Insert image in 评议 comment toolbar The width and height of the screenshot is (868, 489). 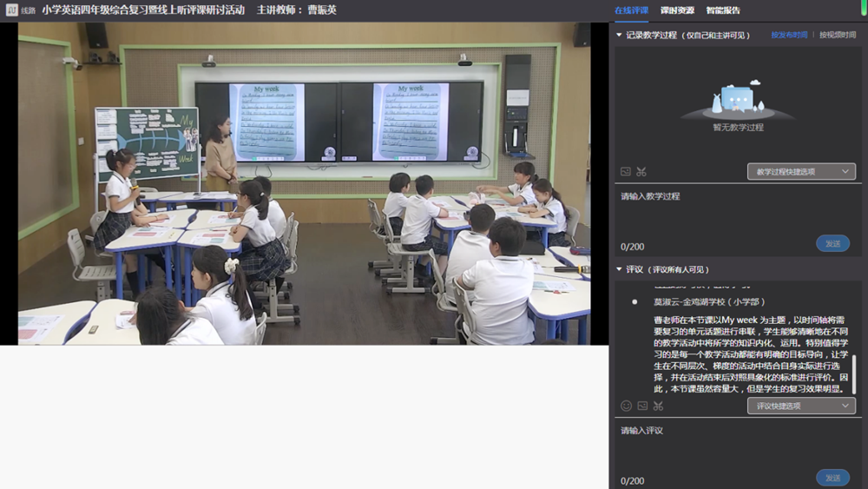click(x=642, y=406)
